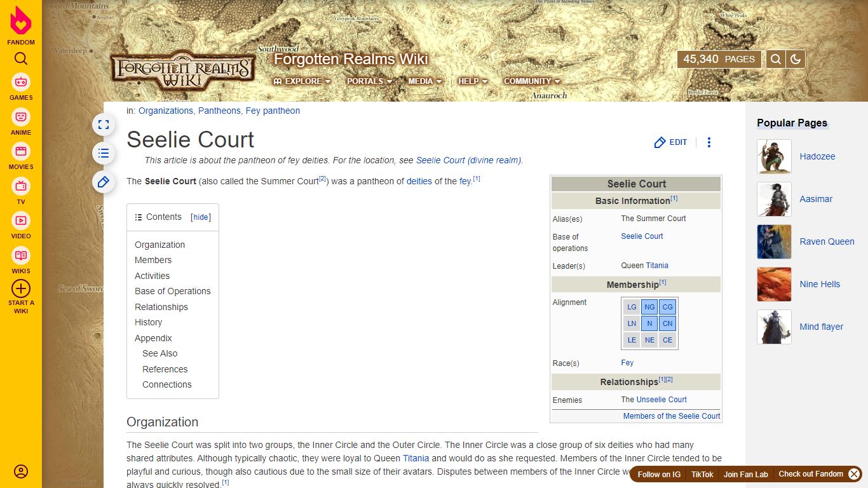This screenshot has width=868, height=488.
Task: Expand the page to full width
Action: 104,125
